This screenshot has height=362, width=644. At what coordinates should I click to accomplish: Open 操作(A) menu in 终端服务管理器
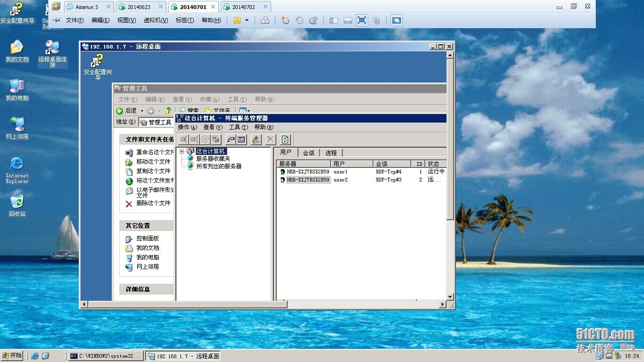188,127
